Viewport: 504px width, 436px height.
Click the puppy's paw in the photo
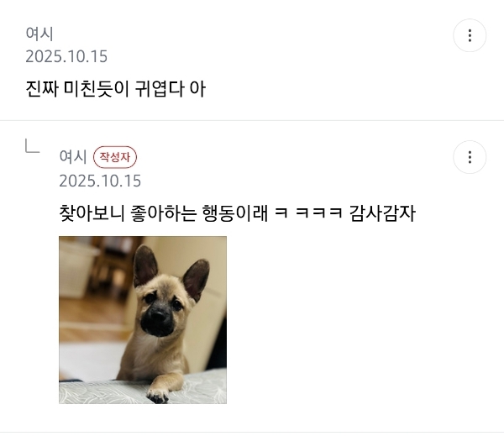coord(158,396)
